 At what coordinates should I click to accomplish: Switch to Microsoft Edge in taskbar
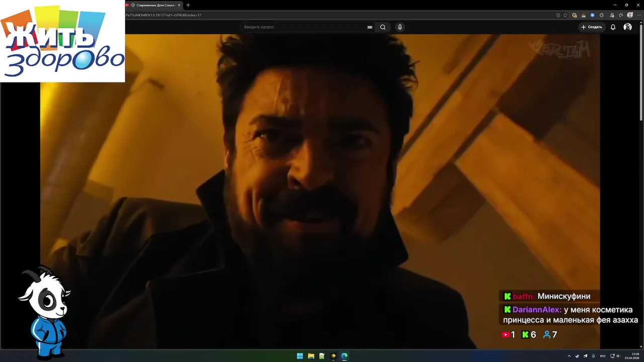click(x=344, y=356)
